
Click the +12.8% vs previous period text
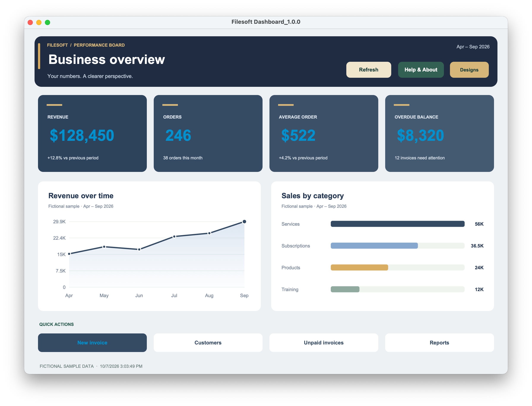point(73,158)
